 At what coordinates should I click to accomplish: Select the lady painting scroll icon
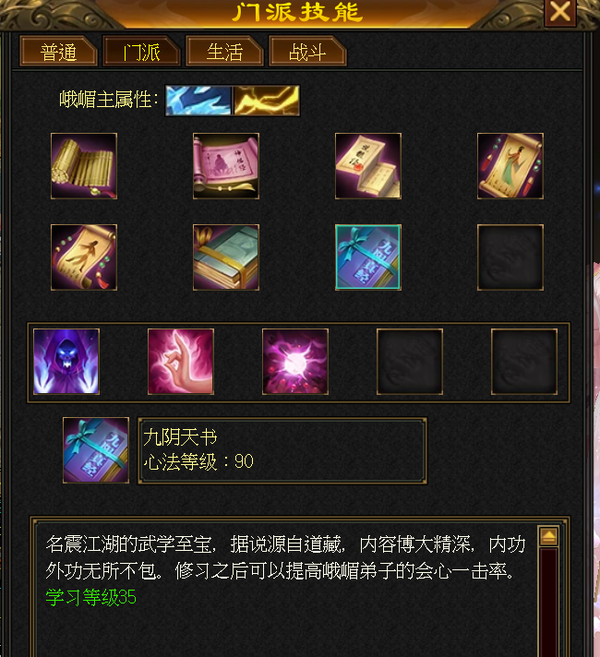point(510,166)
